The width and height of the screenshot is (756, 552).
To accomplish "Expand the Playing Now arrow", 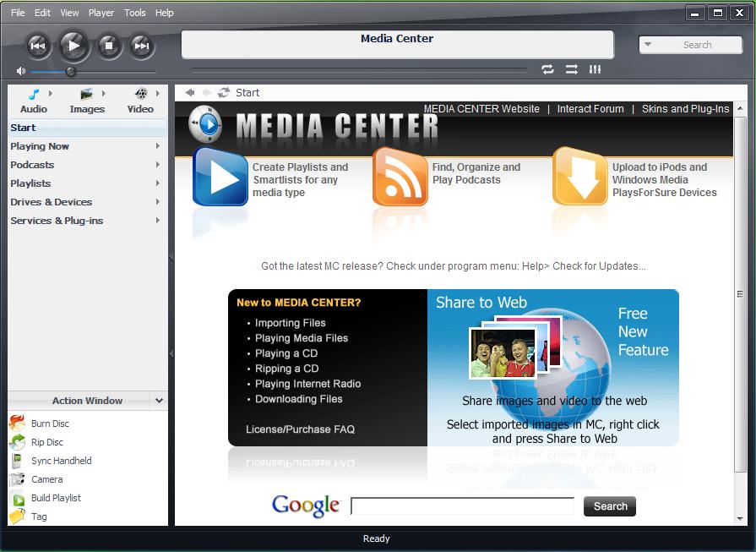I will [x=158, y=145].
